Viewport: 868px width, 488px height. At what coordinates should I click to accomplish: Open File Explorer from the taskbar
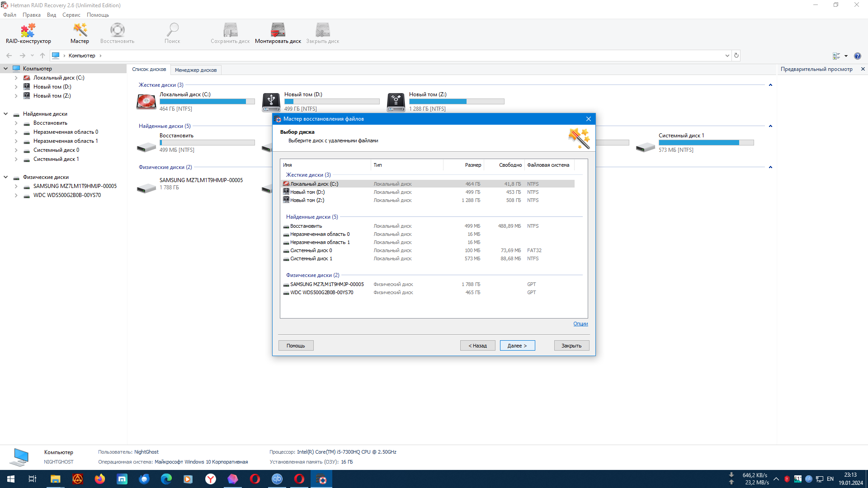(x=55, y=479)
